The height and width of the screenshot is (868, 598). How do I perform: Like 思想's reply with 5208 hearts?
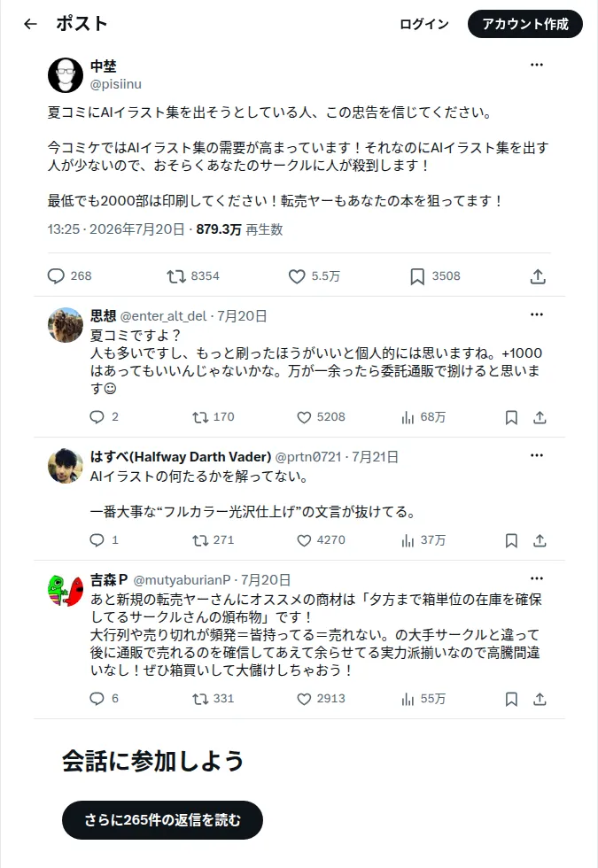point(304,417)
